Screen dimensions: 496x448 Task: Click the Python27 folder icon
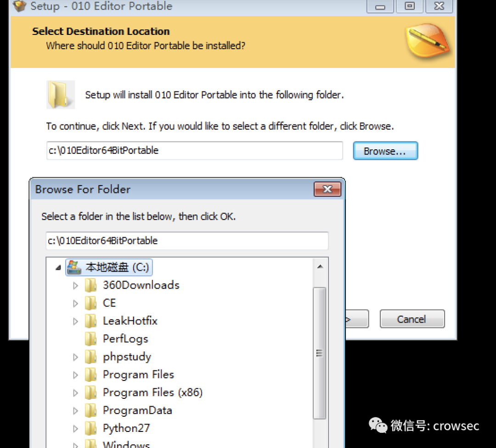[x=90, y=428]
